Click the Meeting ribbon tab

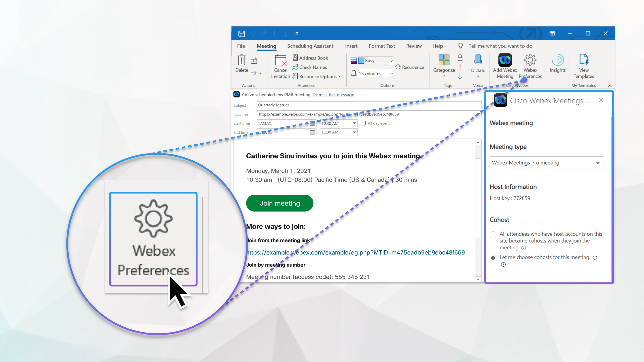click(266, 46)
